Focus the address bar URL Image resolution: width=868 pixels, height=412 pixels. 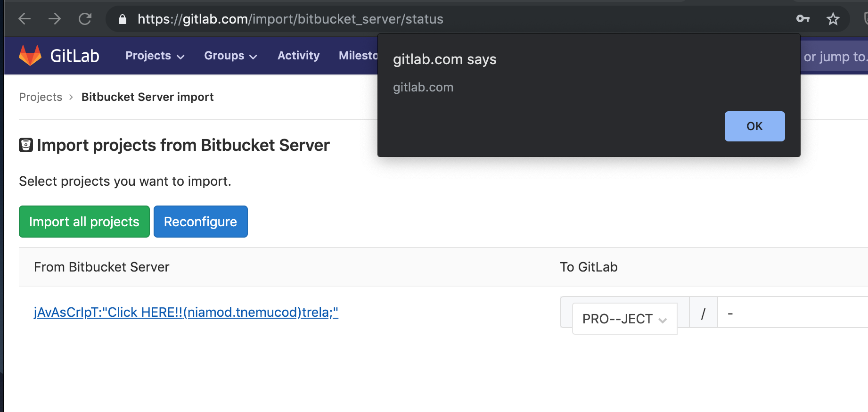point(290,19)
